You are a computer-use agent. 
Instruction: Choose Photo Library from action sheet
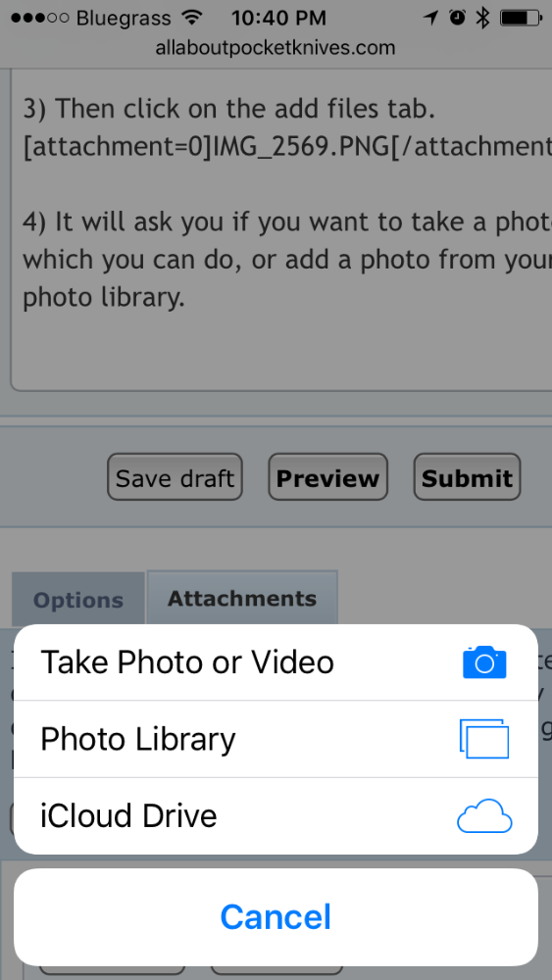pos(276,739)
